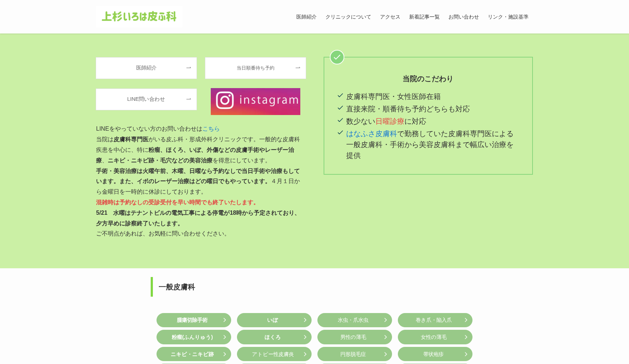This screenshot has width=629, height=364.
Task: Click the 女性の薄毛 button
Action: point(435,337)
